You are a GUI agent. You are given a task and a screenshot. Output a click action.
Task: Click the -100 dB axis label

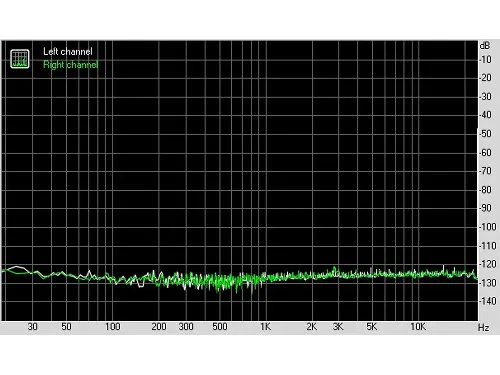tap(488, 227)
